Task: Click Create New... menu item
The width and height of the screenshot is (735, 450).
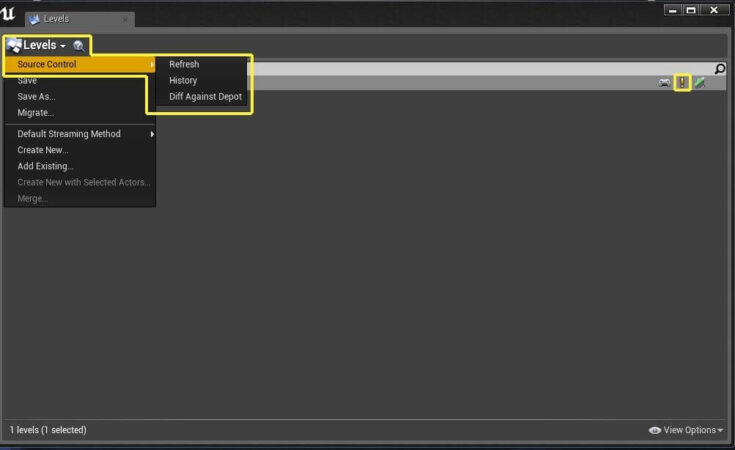Action: [43, 150]
